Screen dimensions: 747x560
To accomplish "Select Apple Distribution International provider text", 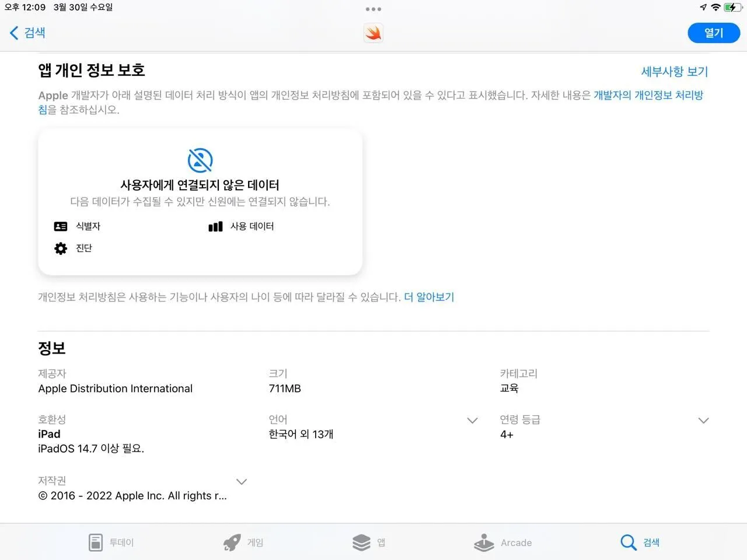I will (116, 388).
